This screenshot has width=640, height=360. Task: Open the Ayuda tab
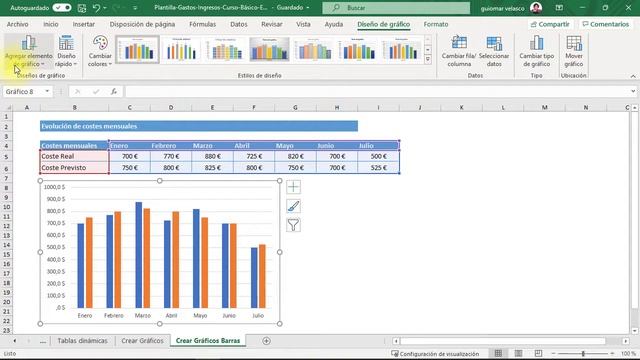(x=333, y=24)
